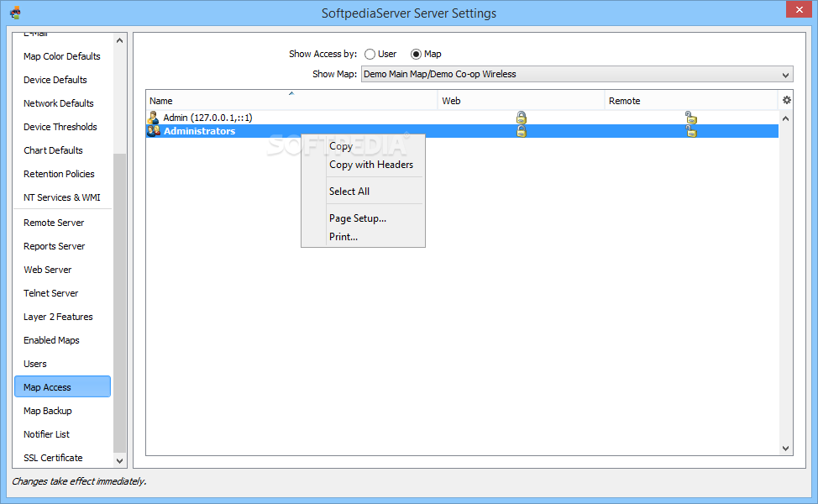Open Reports Server settings
The width and height of the screenshot is (818, 504).
(62, 246)
